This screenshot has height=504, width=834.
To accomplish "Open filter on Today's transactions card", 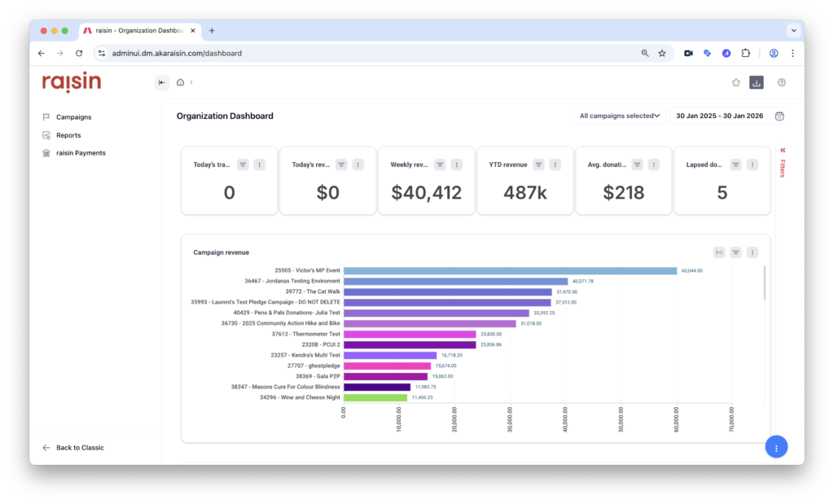I will 243,164.
